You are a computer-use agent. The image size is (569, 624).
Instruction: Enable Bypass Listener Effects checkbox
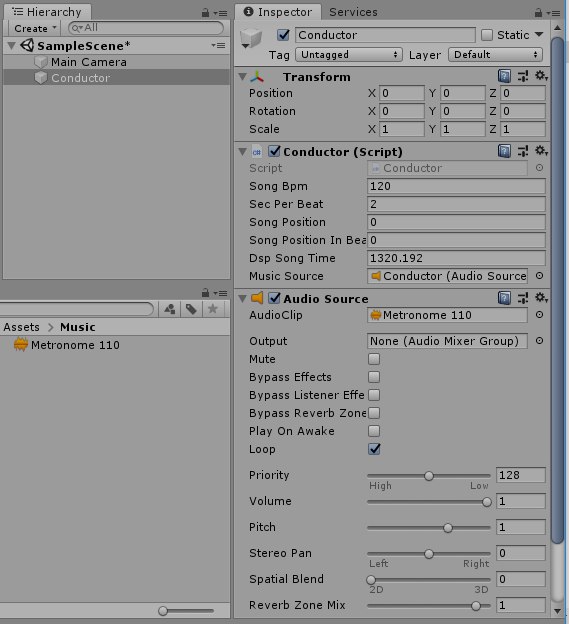tap(374, 395)
